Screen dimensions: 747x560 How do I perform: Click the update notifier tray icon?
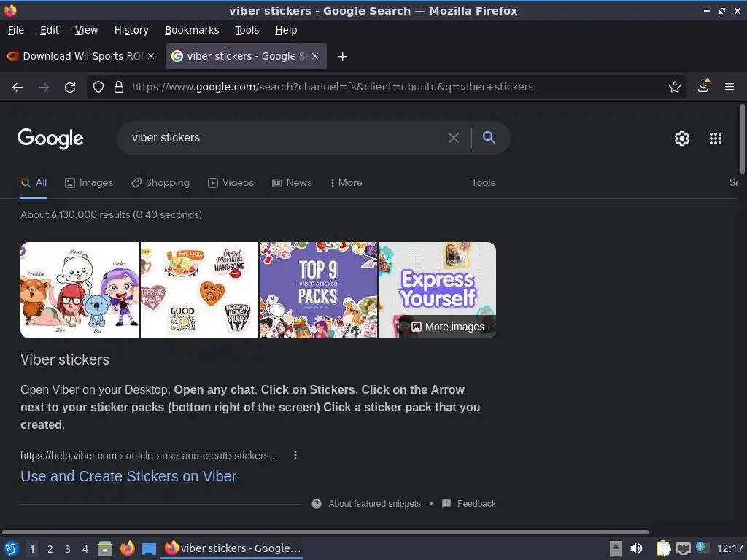pyautogui.click(x=703, y=548)
